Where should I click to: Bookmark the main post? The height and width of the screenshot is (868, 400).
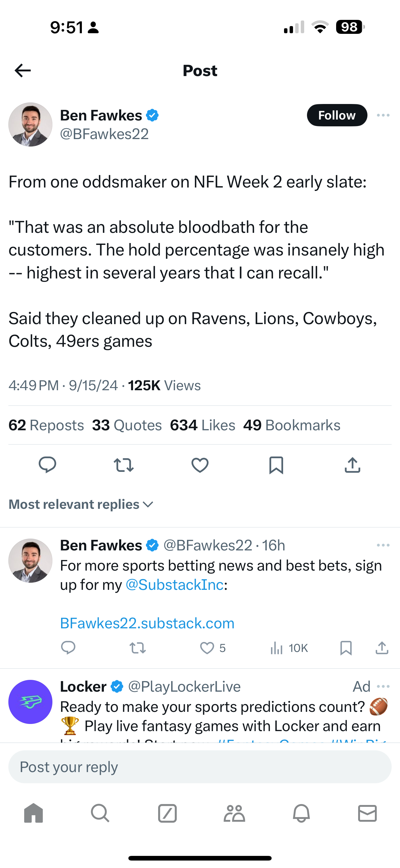pos(276,465)
